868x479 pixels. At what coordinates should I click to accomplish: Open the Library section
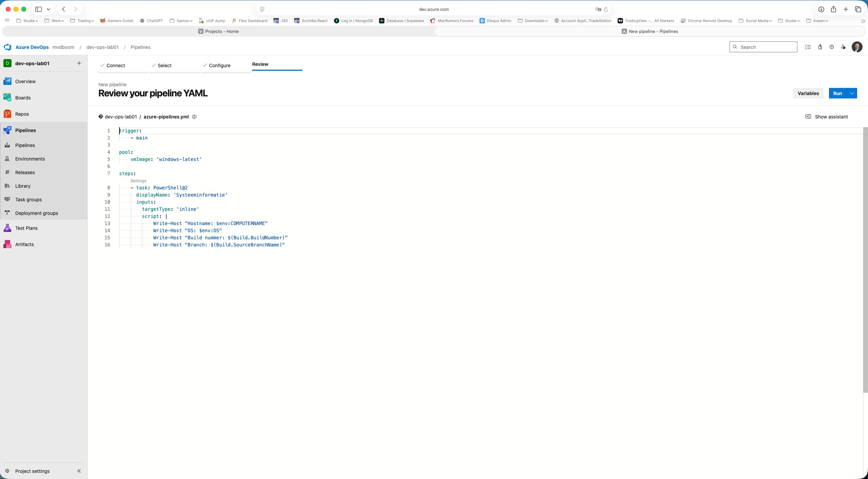pos(22,186)
